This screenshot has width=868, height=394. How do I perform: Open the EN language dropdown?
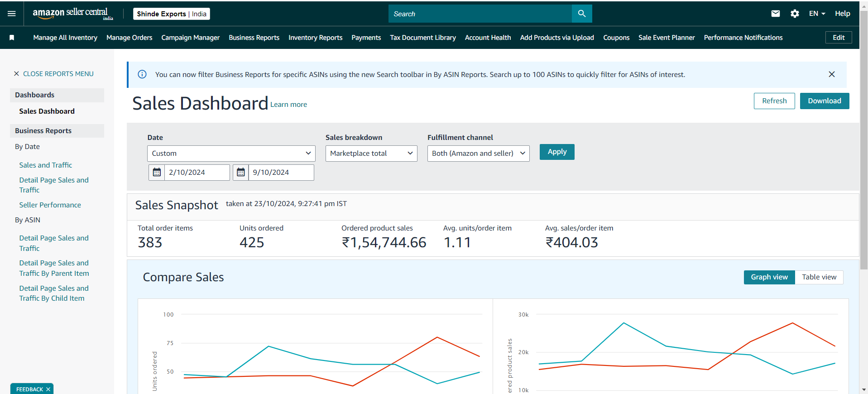click(817, 14)
